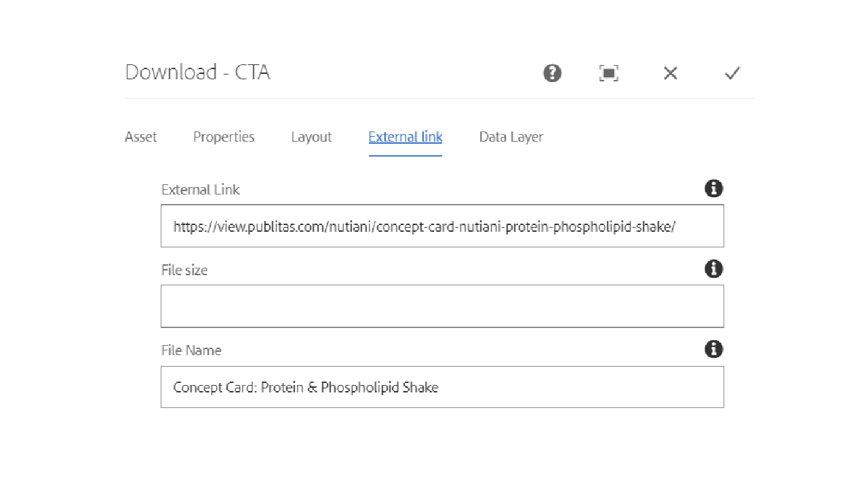Show info for the File size field
Image resolution: width=868 pixels, height=488 pixels.
tap(713, 269)
